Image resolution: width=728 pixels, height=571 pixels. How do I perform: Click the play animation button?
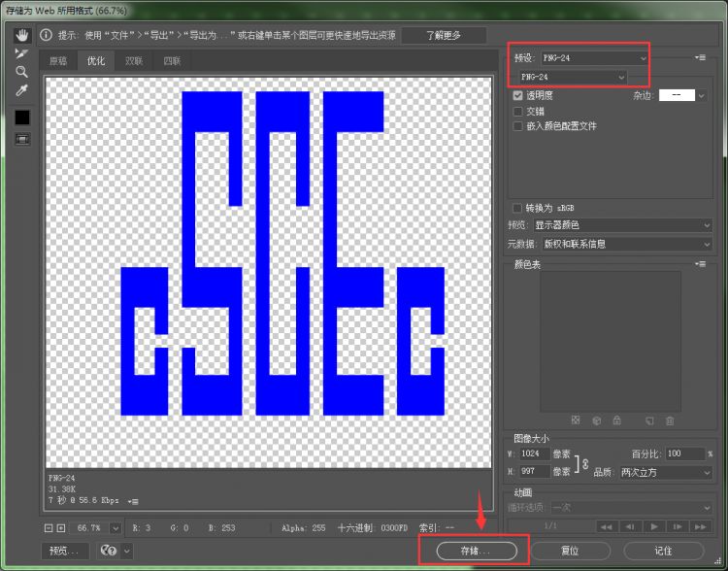point(654,527)
